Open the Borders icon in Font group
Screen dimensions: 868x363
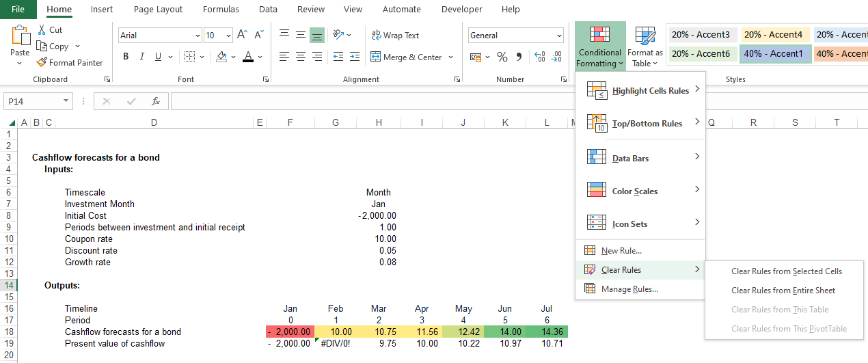click(189, 57)
